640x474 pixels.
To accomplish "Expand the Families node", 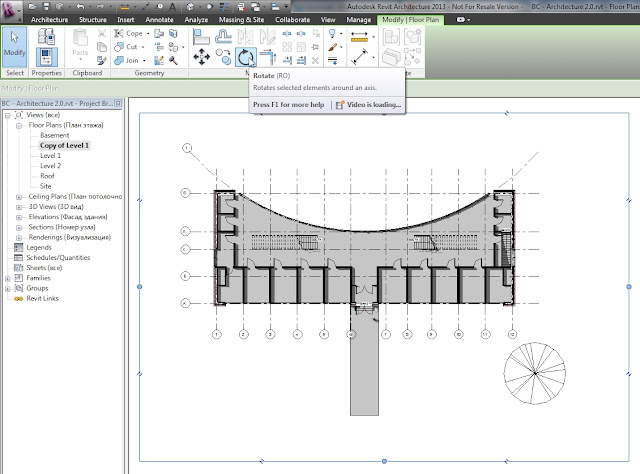I will pyautogui.click(x=7, y=279).
